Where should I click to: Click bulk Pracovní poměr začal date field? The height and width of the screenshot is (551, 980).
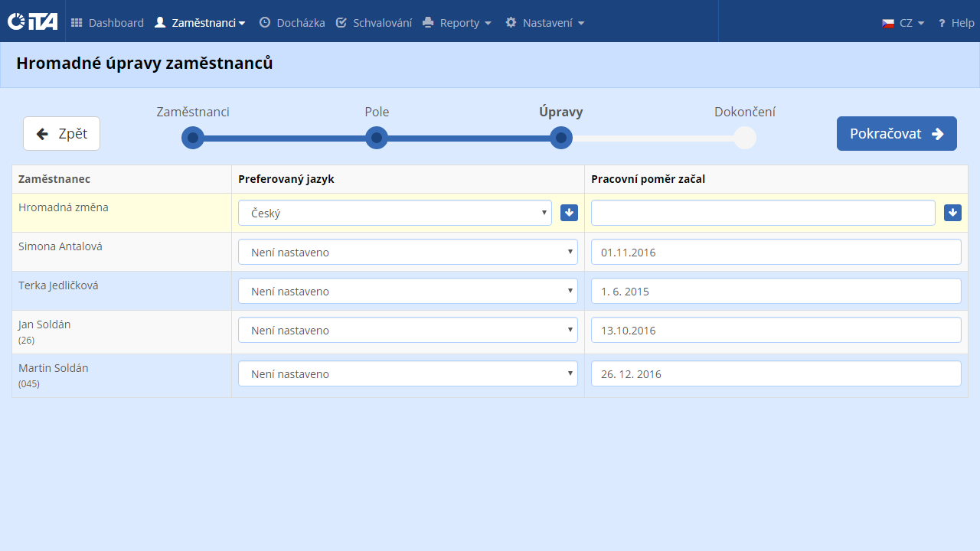tap(763, 213)
